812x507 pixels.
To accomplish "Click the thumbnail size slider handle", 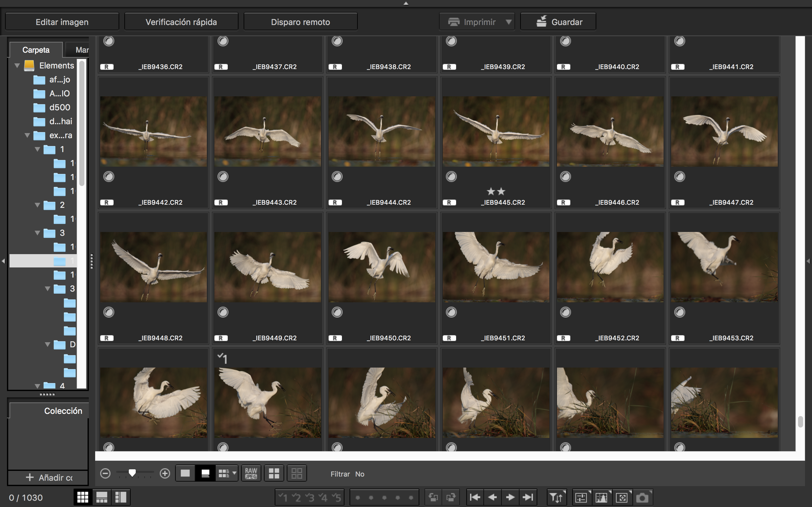I will pyautogui.click(x=132, y=473).
